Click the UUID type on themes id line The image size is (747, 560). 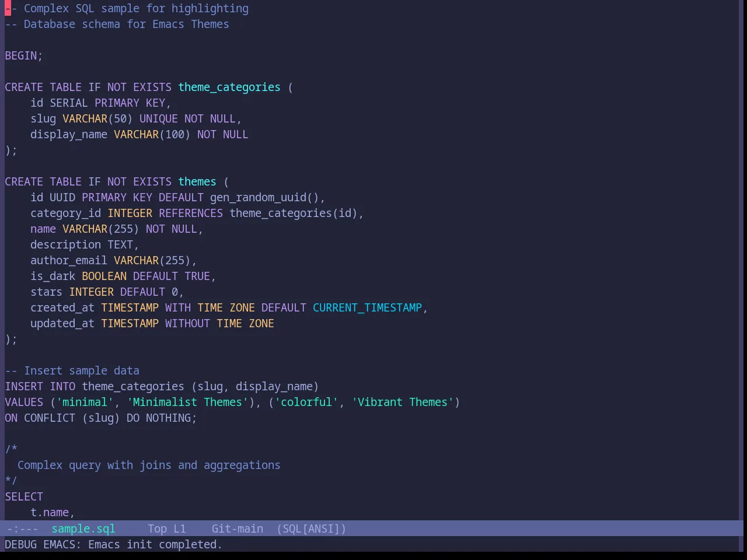(62, 197)
